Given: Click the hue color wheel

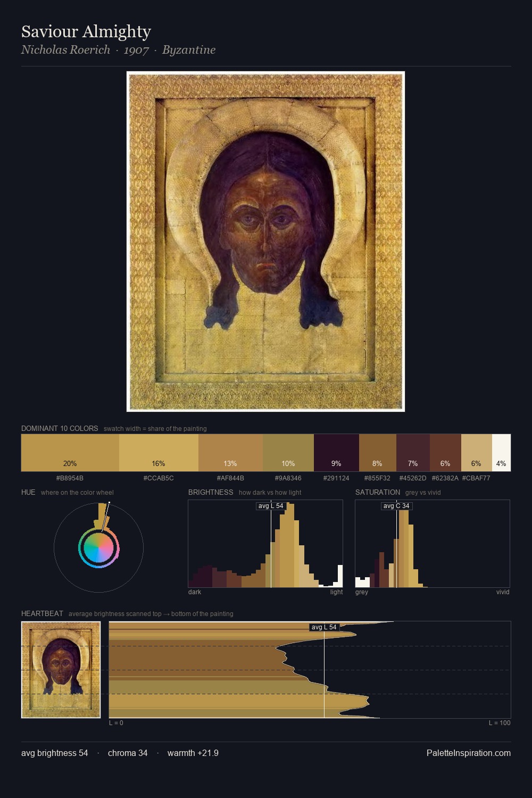Looking at the screenshot, I should [x=98, y=548].
